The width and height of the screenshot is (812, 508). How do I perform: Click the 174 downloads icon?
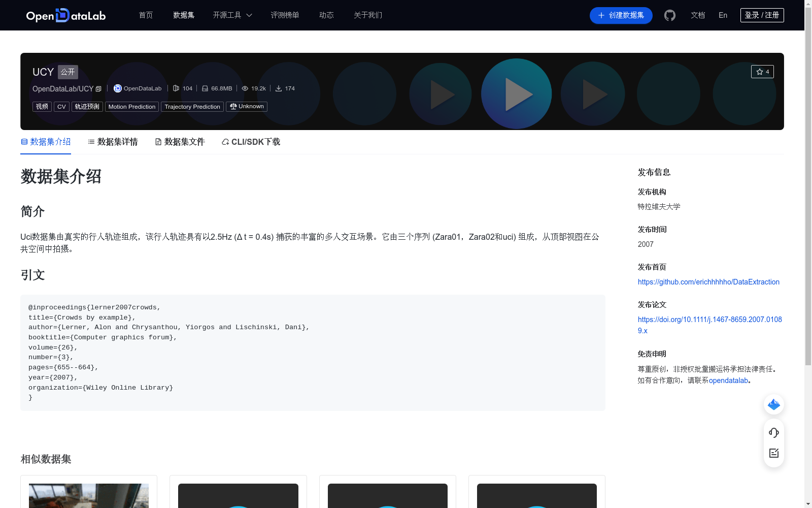279,88
